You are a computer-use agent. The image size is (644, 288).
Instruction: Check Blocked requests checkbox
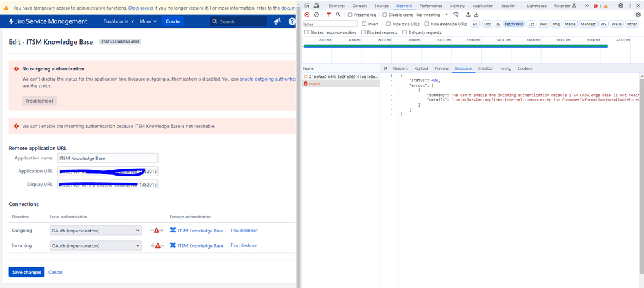click(363, 32)
